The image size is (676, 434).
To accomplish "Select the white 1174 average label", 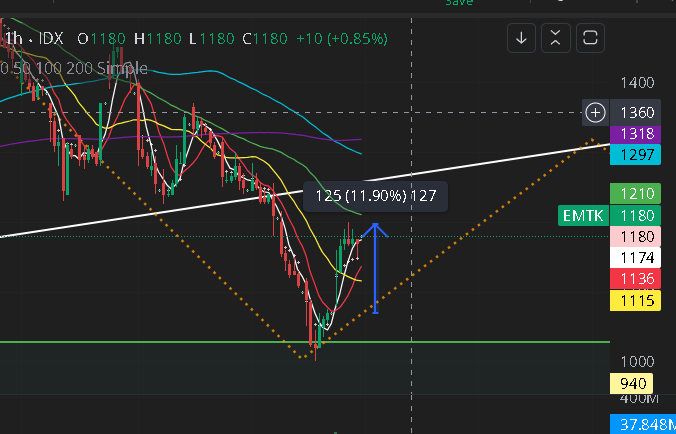I will click(x=635, y=258).
